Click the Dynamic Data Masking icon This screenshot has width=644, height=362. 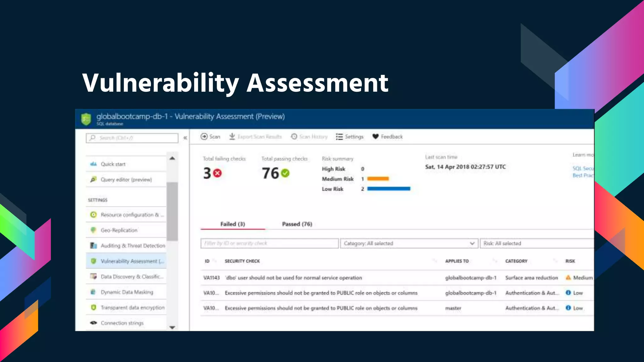pyautogui.click(x=93, y=292)
